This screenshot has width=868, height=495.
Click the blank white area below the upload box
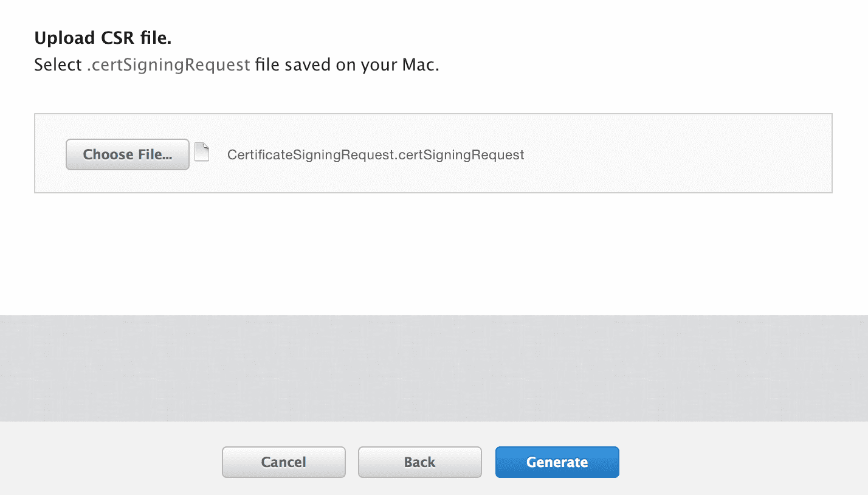(434, 255)
